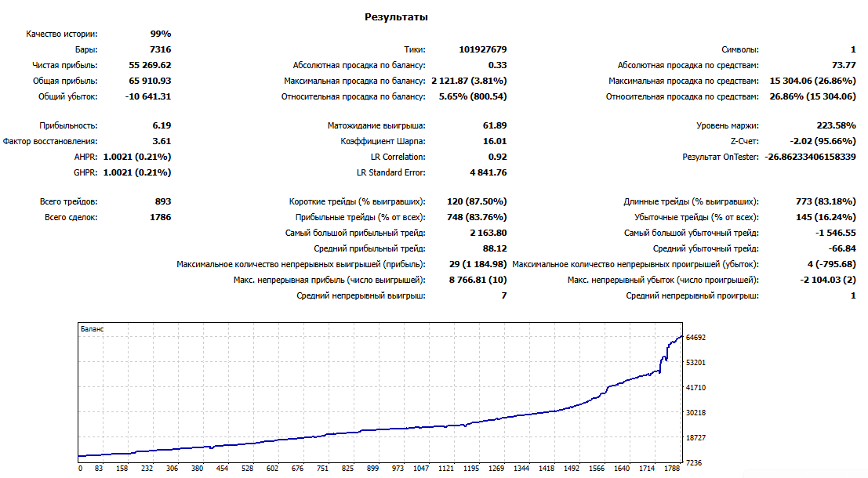Click LR Standard Error value 4 841.76

point(488,172)
